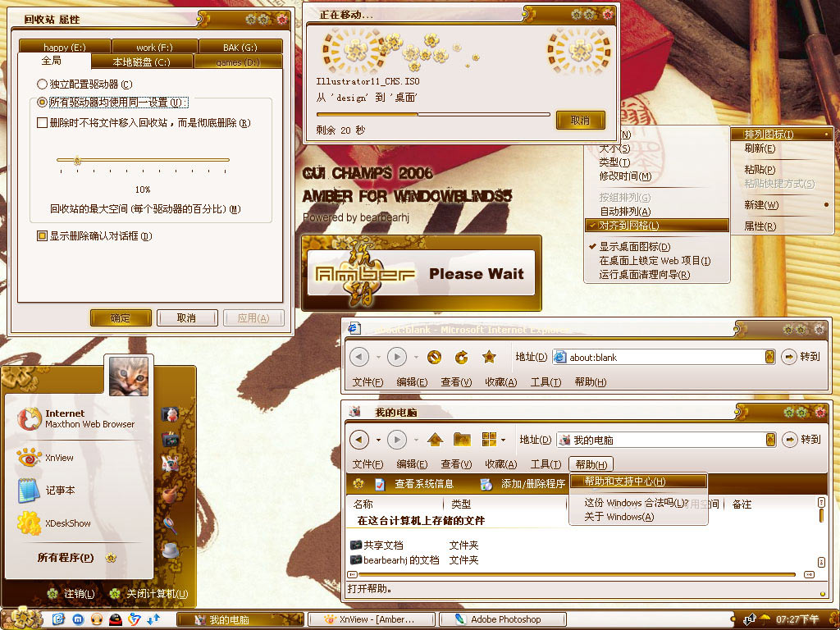Viewport: 840px width, 630px height.
Task: Click 取消 in the 正在移动 dialog
Action: (581, 121)
